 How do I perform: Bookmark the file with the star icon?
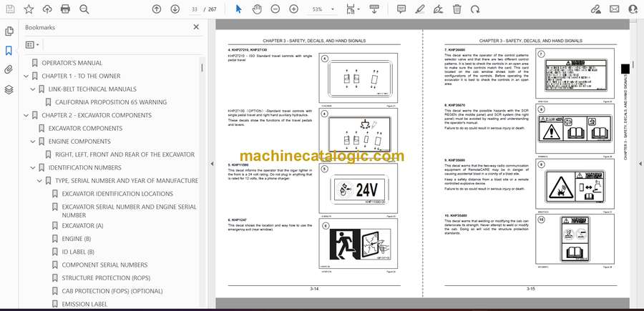click(x=29, y=9)
